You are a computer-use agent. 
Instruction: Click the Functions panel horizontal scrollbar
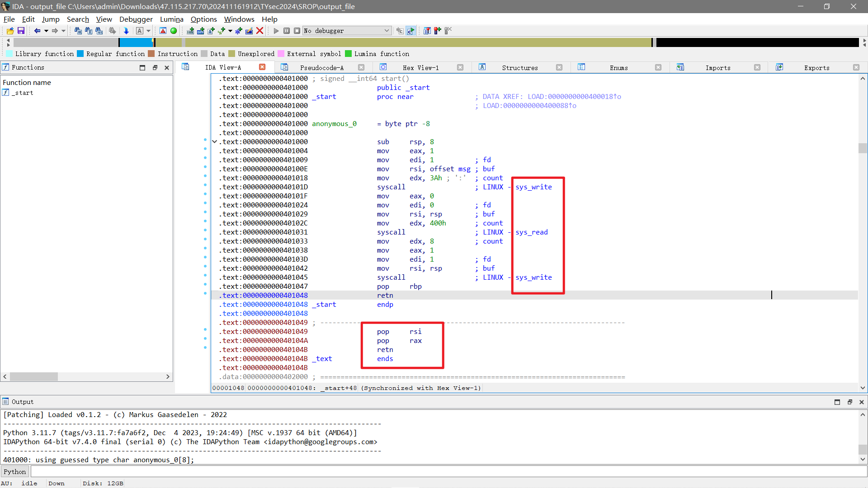tap(34, 376)
